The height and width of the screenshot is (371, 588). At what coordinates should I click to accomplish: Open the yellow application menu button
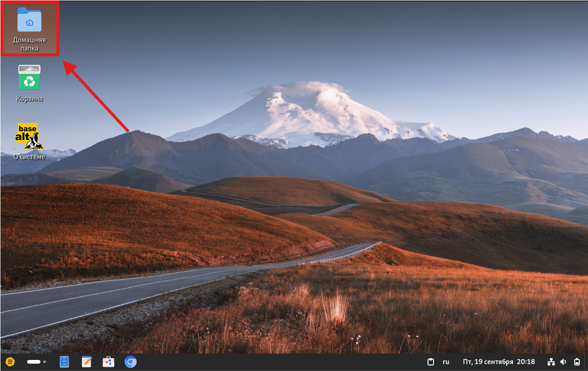coord(10,362)
